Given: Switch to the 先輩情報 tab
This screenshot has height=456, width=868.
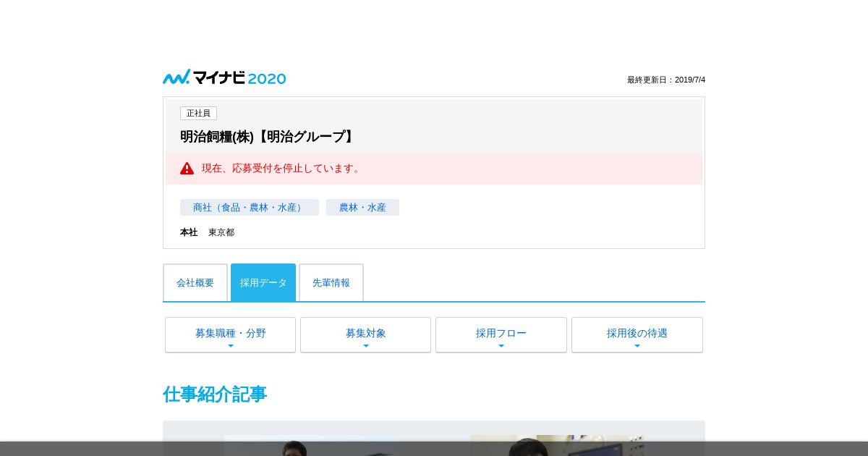Looking at the screenshot, I should (331, 282).
